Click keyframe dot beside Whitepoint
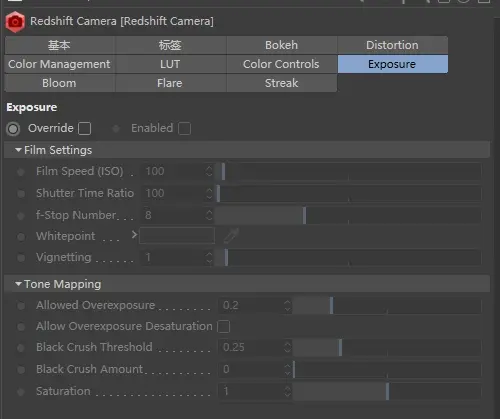The height and width of the screenshot is (419, 500). point(21,237)
